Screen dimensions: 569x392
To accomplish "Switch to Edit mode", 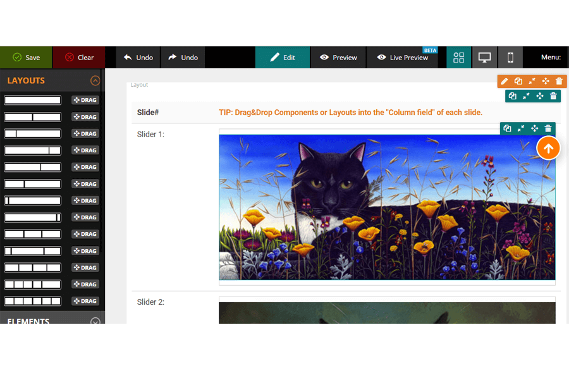I will tap(283, 58).
